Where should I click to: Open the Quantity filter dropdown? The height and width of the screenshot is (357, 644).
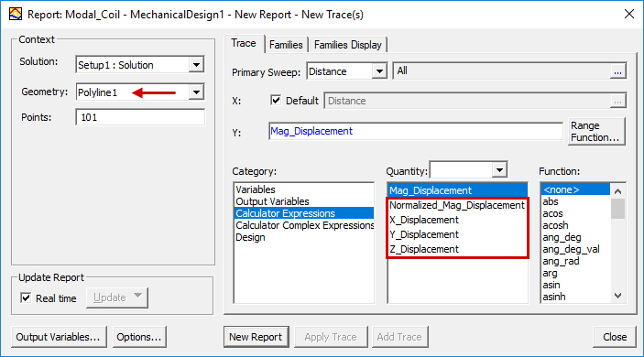(499, 170)
